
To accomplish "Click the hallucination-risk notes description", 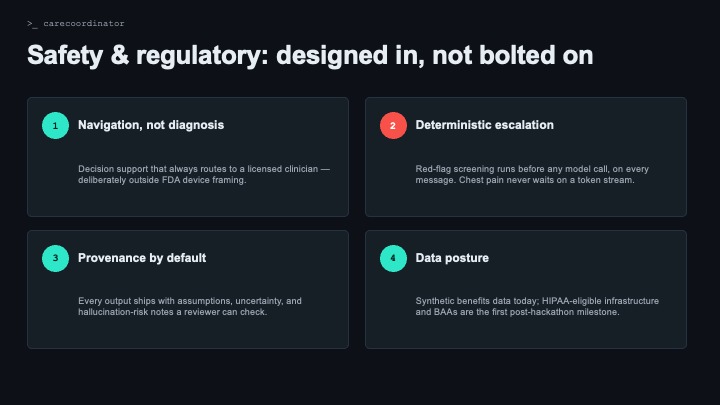I will tap(190, 306).
